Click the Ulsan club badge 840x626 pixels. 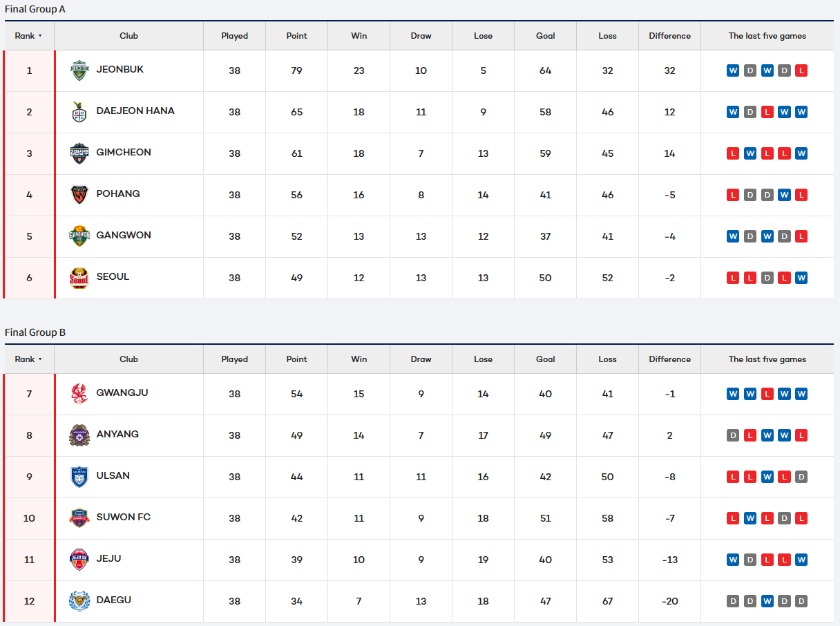click(79, 477)
